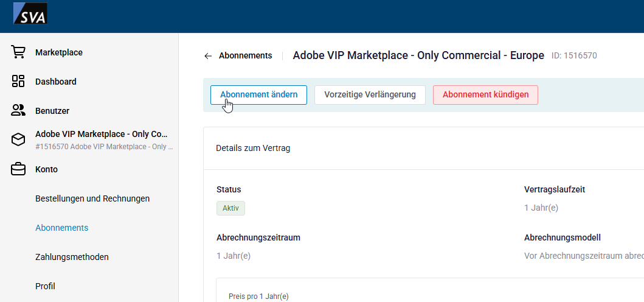Click the SVA logo in header
This screenshot has height=302, width=644.
point(30,13)
